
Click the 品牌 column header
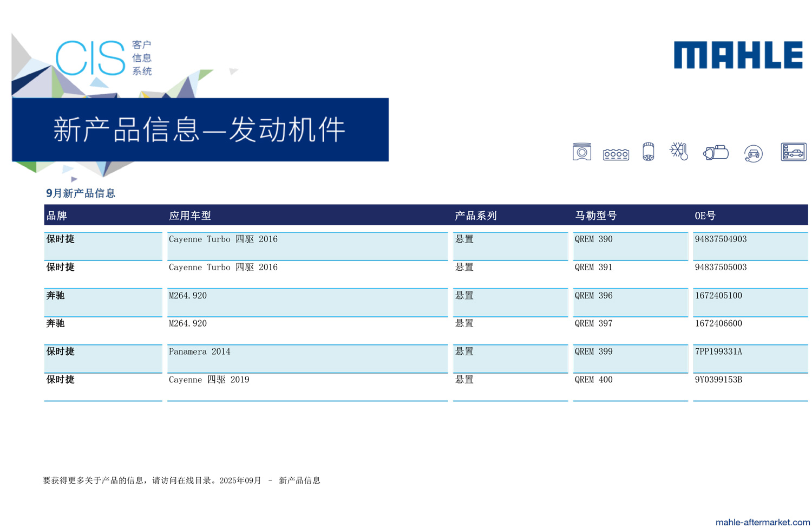(x=57, y=216)
